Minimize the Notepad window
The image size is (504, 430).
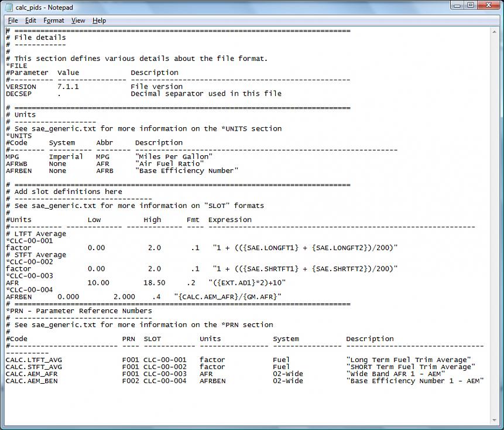click(457, 5)
